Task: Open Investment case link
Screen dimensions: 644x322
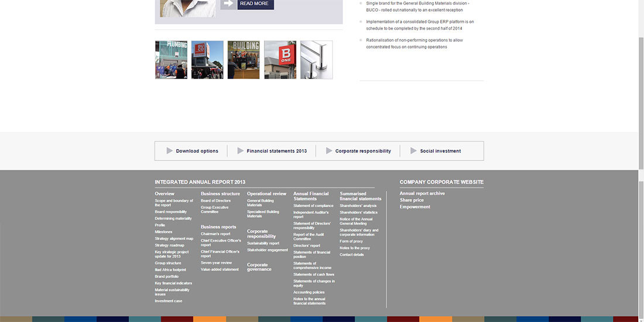Action: click(169, 301)
